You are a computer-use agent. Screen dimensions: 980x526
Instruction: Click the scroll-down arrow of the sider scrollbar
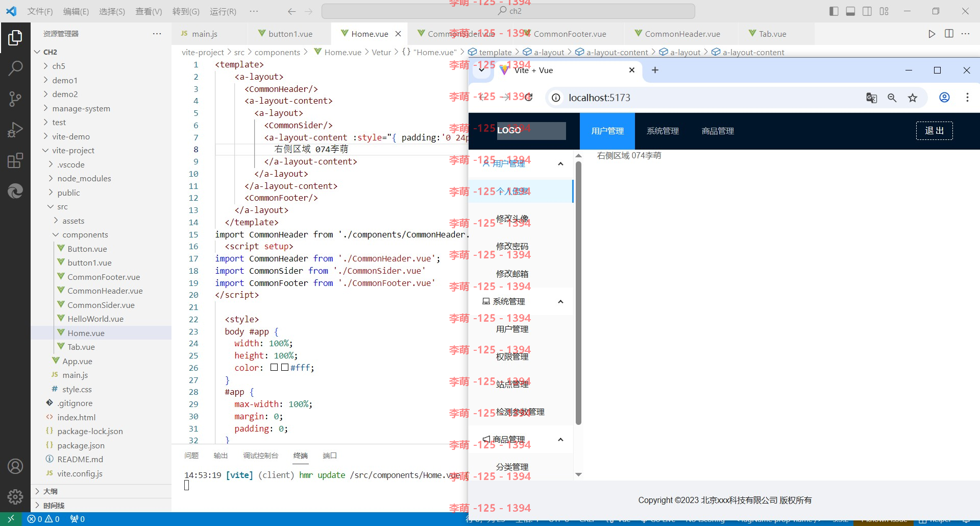[578, 474]
